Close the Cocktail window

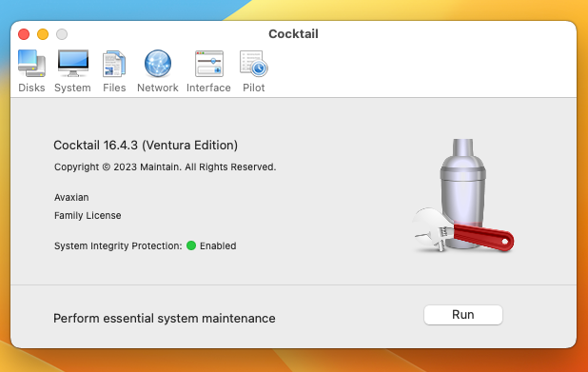pos(24,34)
